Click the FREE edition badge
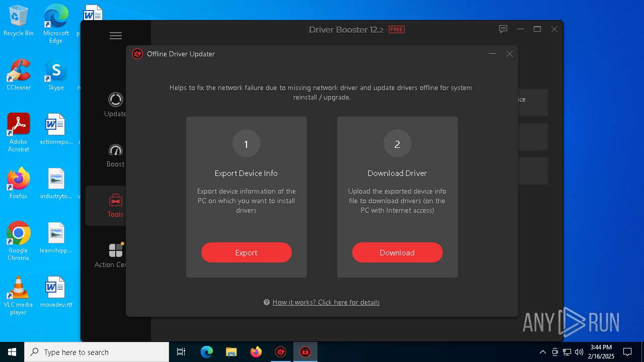This screenshot has height=362, width=644. (x=396, y=30)
